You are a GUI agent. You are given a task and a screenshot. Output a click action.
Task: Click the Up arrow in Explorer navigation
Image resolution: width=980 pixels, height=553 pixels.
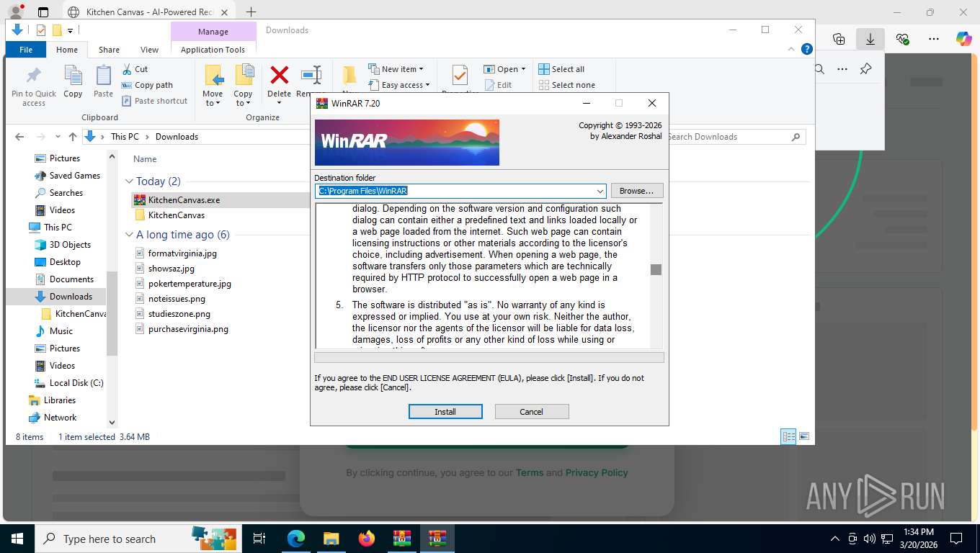pos(73,137)
